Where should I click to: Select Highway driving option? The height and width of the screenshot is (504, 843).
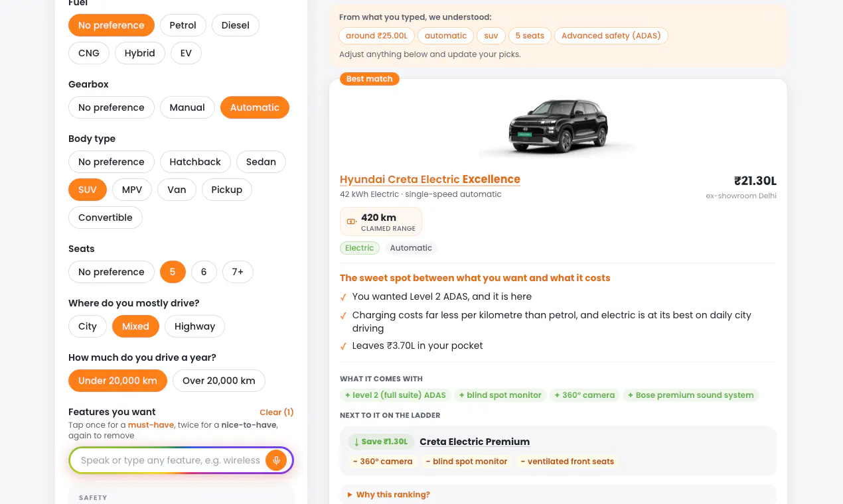195,326
